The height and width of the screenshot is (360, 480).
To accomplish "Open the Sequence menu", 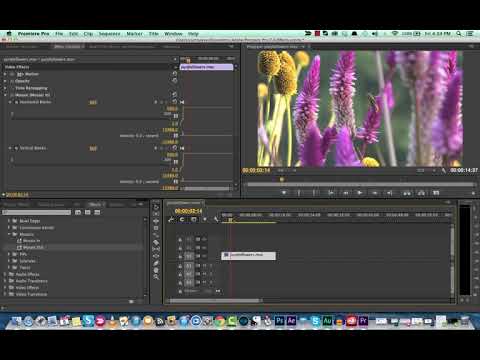I will pyautogui.click(x=109, y=34).
